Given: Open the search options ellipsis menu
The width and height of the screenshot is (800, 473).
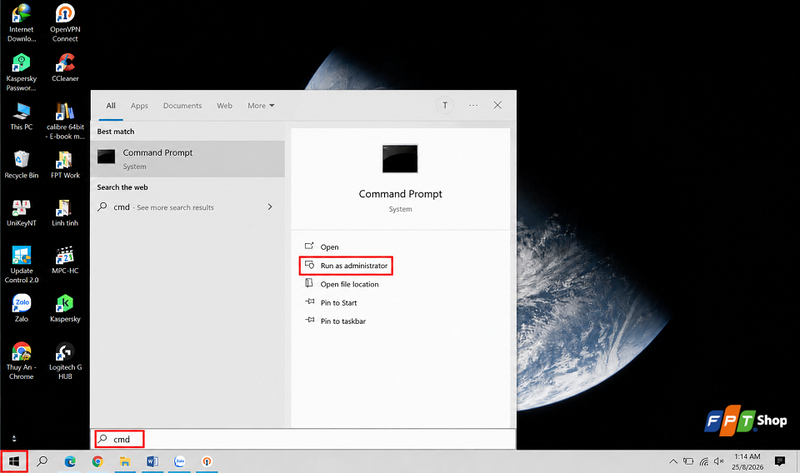Looking at the screenshot, I should (473, 105).
